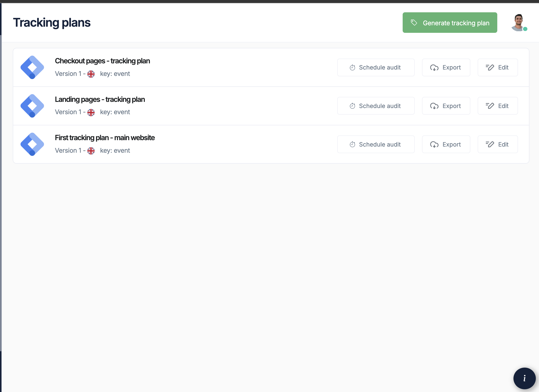Screen dimensions: 539x392
Task: Open the user profile avatar
Action: [x=518, y=23]
